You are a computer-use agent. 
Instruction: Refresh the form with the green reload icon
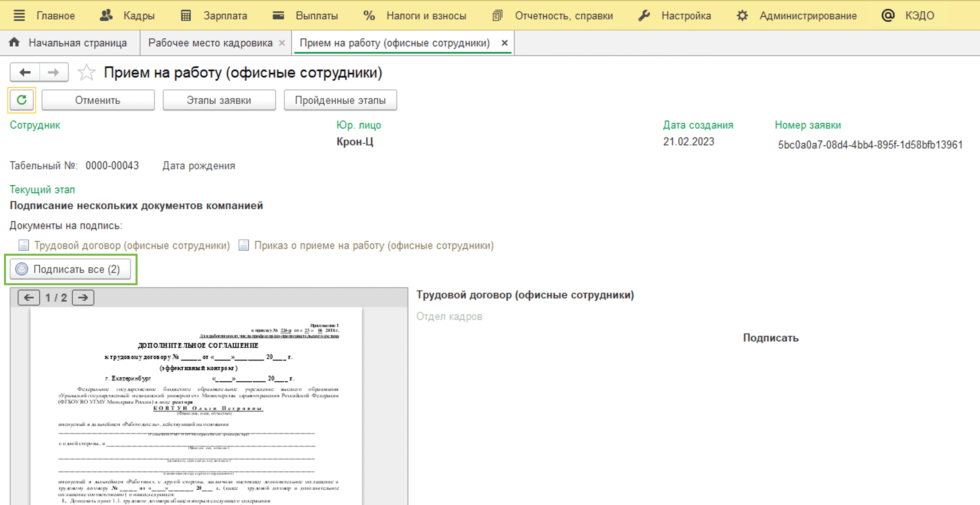(22, 100)
